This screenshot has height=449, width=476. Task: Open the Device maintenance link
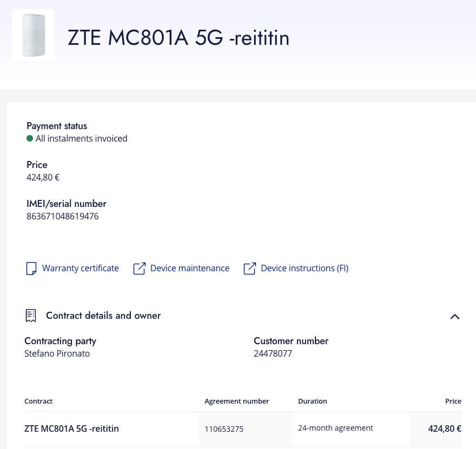click(189, 268)
